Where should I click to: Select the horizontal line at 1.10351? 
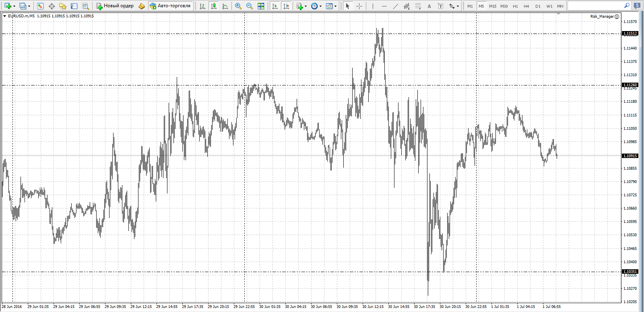(312, 272)
